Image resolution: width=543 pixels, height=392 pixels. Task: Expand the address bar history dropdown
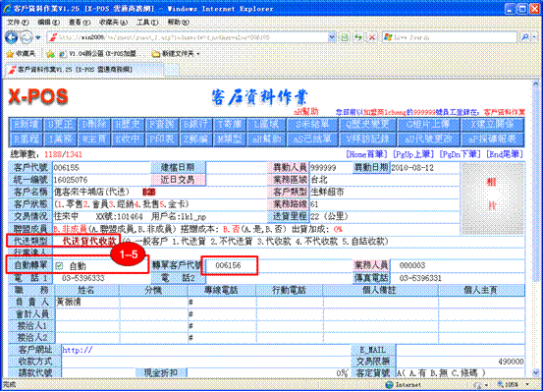click(332, 37)
